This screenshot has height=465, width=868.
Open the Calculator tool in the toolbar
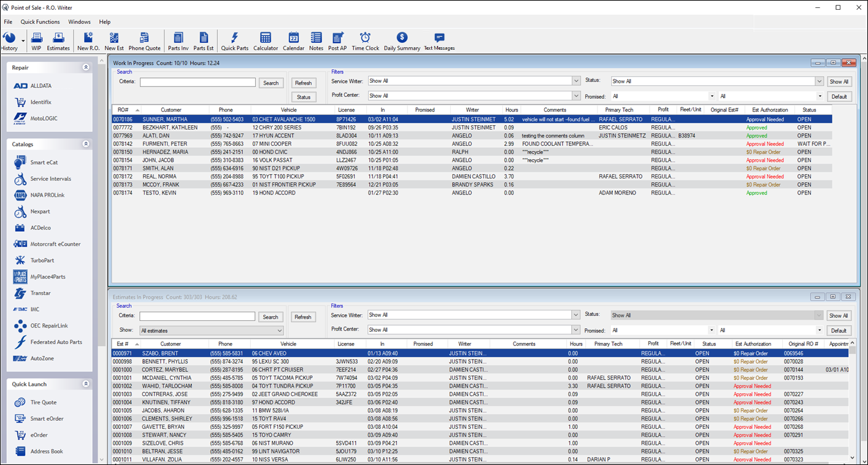(266, 41)
